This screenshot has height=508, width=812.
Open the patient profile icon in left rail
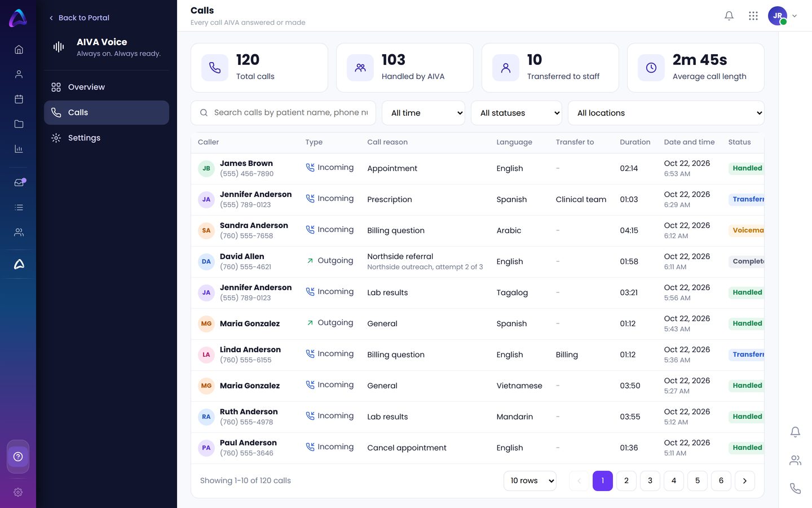(19, 75)
